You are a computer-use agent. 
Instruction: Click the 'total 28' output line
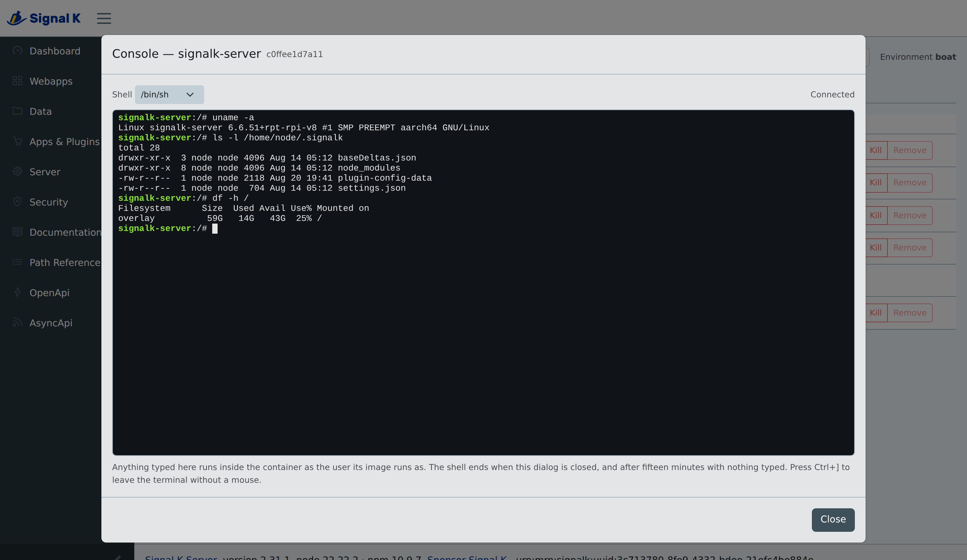139,148
